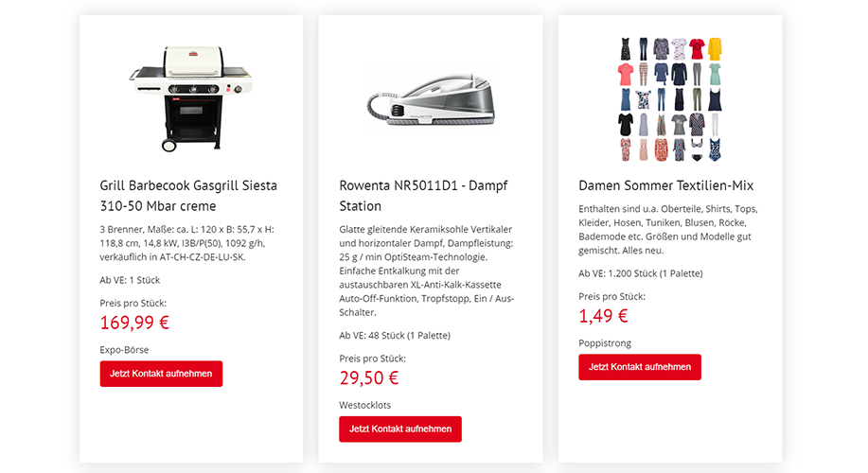Click the textile mix description paragraph
The height and width of the screenshot is (473, 868).
(667, 230)
